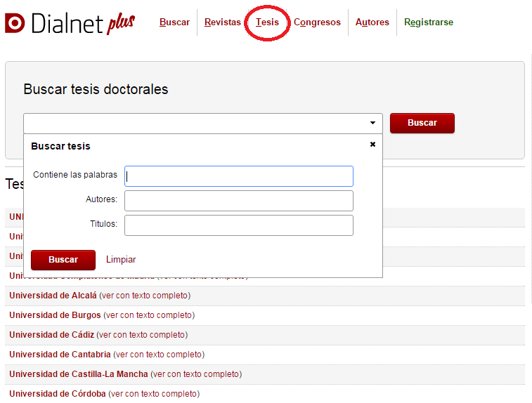This screenshot has width=532, height=403.
Task: Click 'ver con texto completo' for Cádiz
Action: [x=142, y=335]
